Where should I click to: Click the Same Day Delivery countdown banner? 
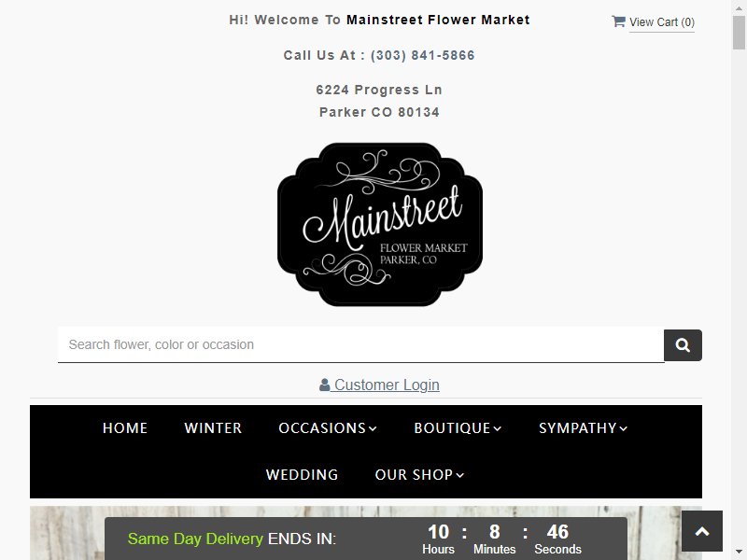coord(366,539)
